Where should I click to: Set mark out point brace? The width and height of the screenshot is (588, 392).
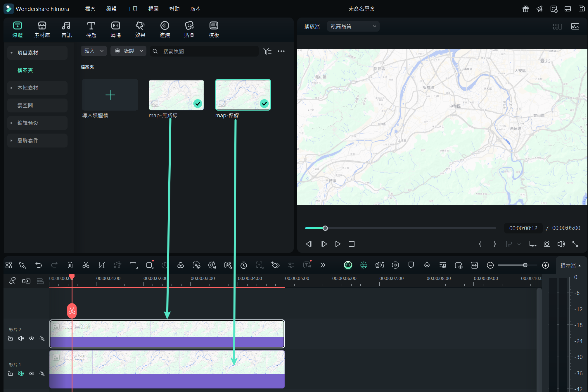[x=494, y=244]
